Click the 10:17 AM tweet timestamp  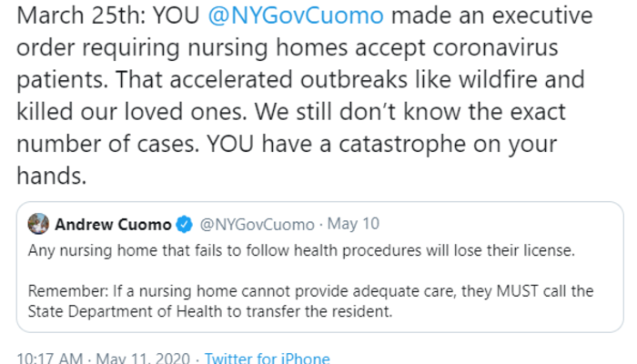(48, 358)
